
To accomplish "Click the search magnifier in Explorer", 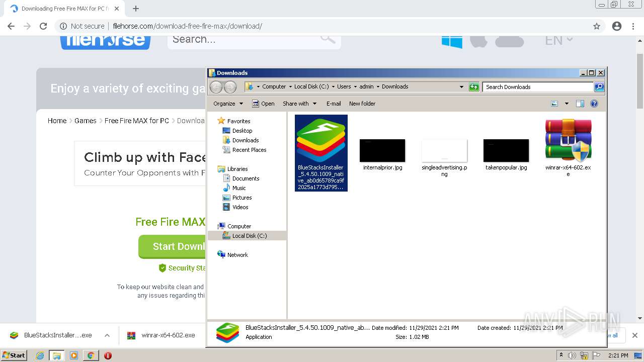I will 599,87.
